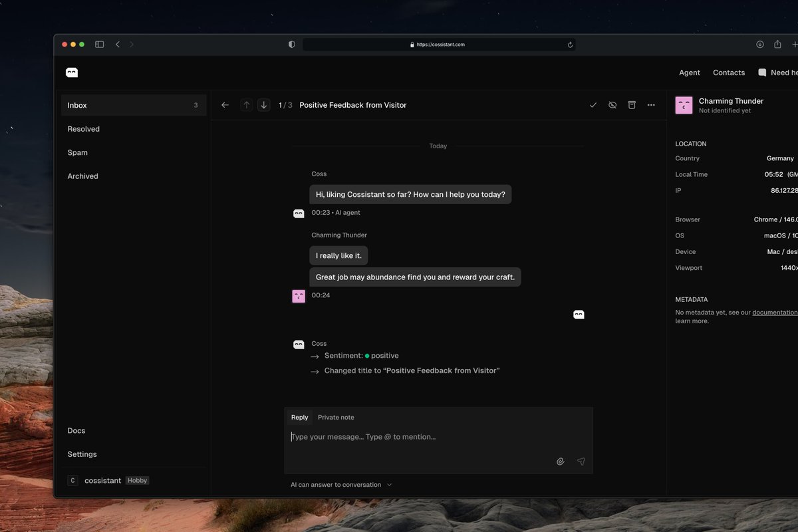Switch to the Private note tab
The height and width of the screenshot is (532, 798).
click(336, 418)
